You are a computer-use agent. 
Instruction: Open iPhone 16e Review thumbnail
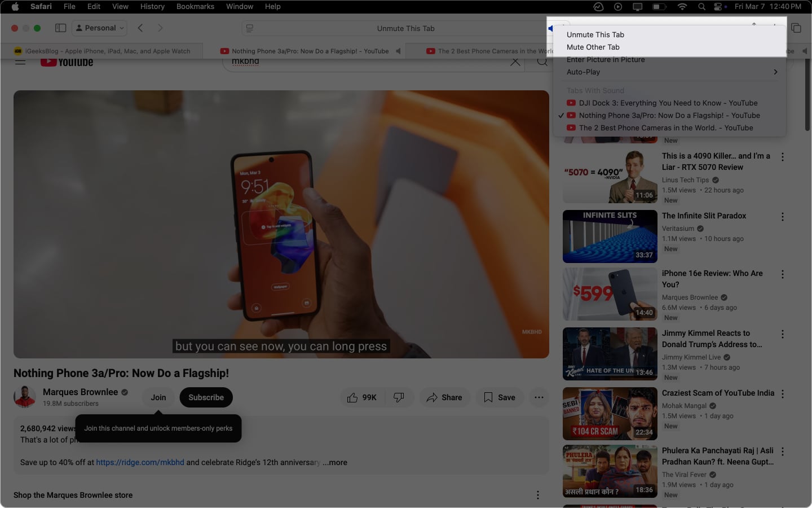(610, 294)
